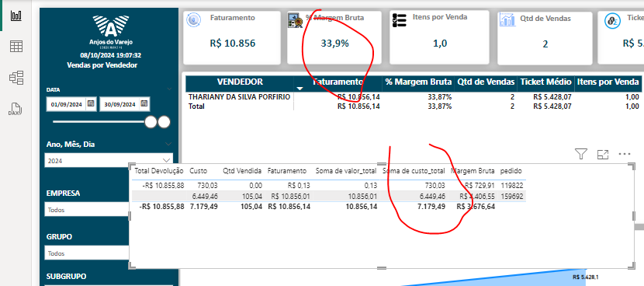The height and width of the screenshot is (286, 644).
Task: Click the left date slider handle
Action: [x=151, y=122]
